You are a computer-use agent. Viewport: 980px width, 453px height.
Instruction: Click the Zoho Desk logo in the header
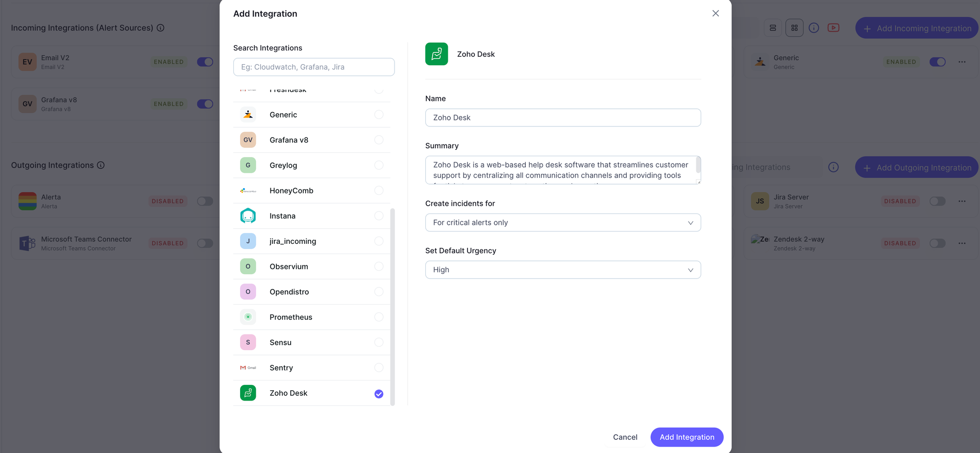pos(437,54)
